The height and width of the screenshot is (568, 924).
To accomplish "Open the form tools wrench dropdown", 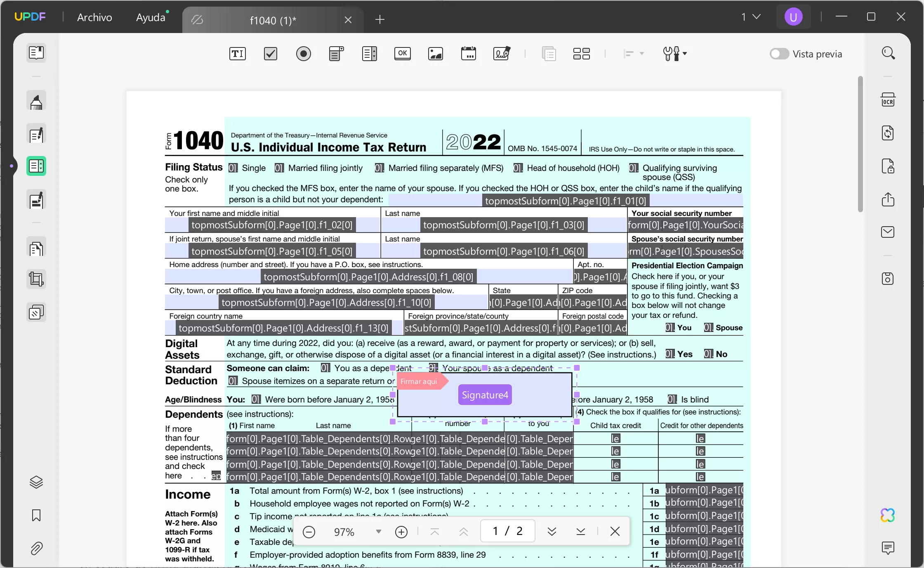I will pyautogui.click(x=675, y=54).
